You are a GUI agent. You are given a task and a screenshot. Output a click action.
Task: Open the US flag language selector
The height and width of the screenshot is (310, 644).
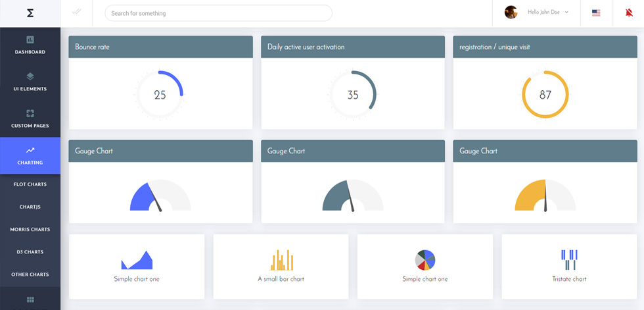click(x=596, y=13)
